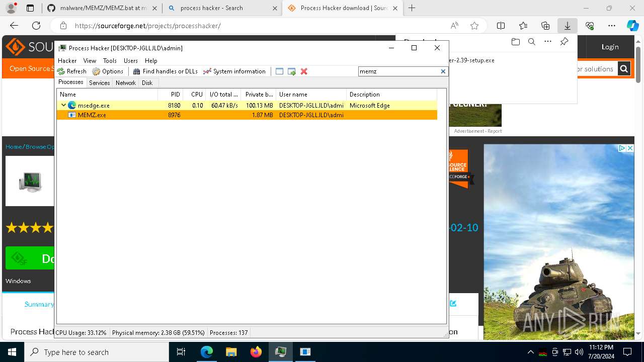
Task: Open Downloads panel more options
Action: [548, 42]
